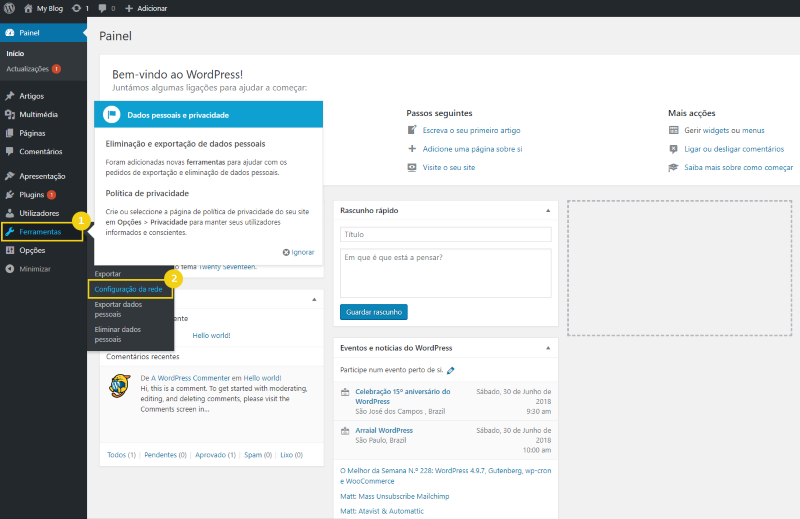Click the plus icon beside Adicione uma página

[x=412, y=149]
